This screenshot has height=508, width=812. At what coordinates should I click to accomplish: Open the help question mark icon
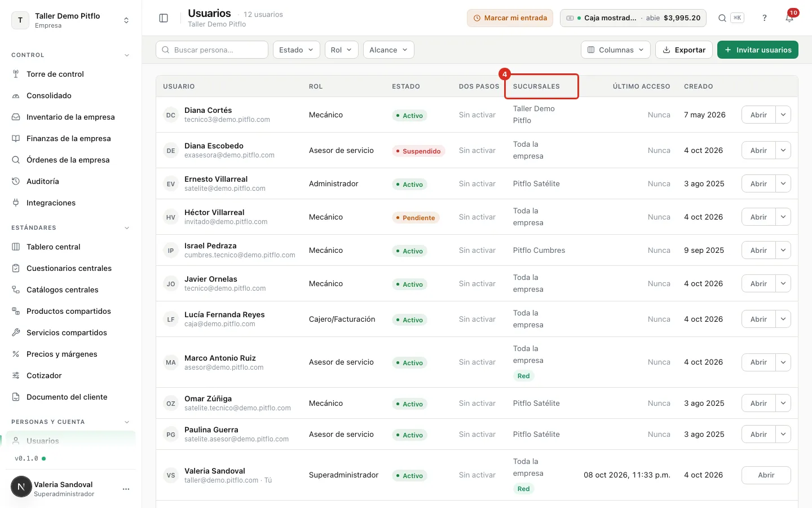click(765, 18)
